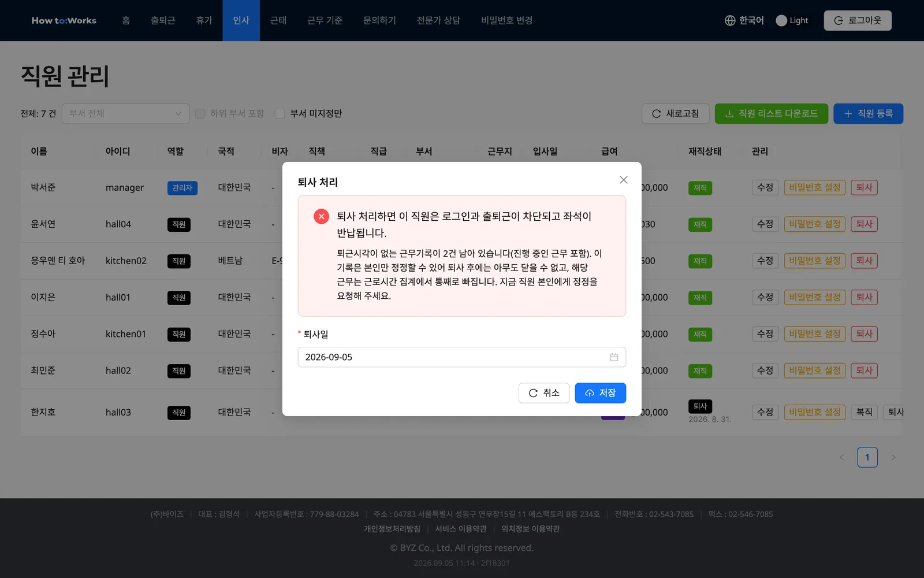This screenshot has width=924, height=578.
Task: Open the 문의하기 menu item
Action: click(379, 20)
